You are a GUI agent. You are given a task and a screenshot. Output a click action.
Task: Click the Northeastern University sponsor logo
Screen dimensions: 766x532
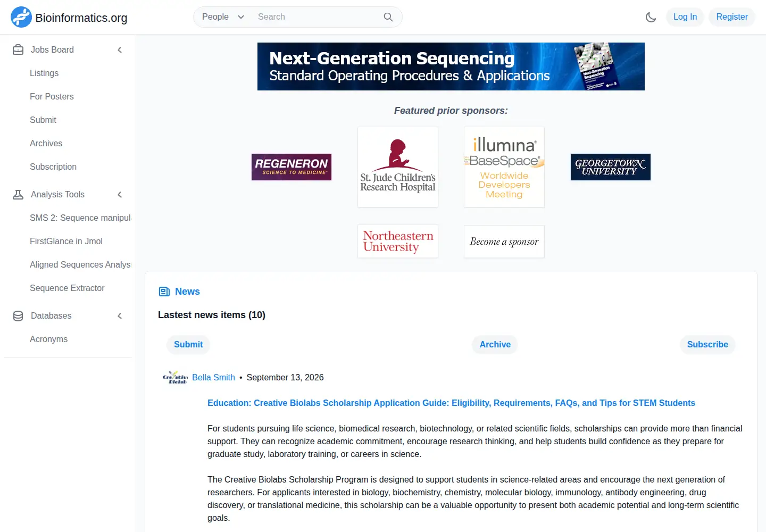[398, 242]
